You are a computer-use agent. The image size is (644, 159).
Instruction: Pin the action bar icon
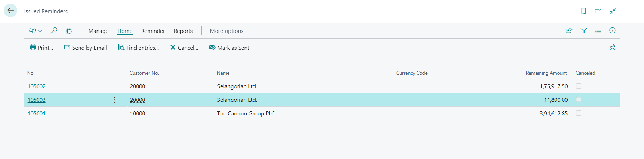click(x=613, y=48)
